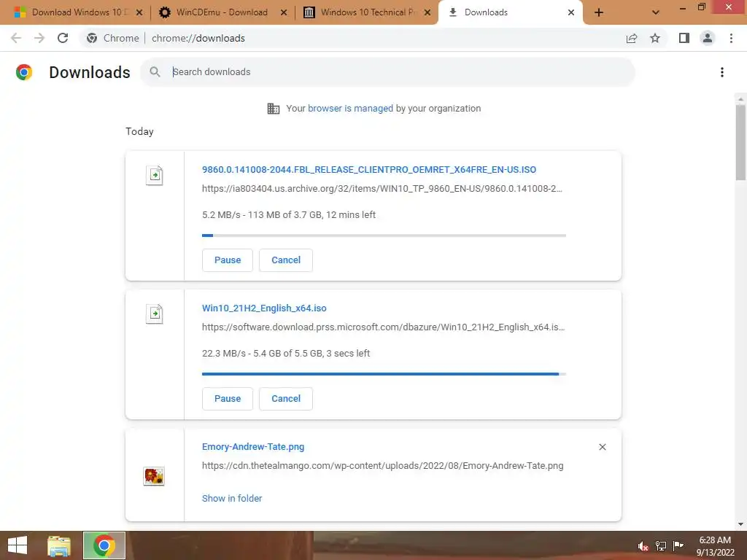Pause the Win10_21H2_English_x64.iso download
747x560 pixels.
[x=228, y=399]
